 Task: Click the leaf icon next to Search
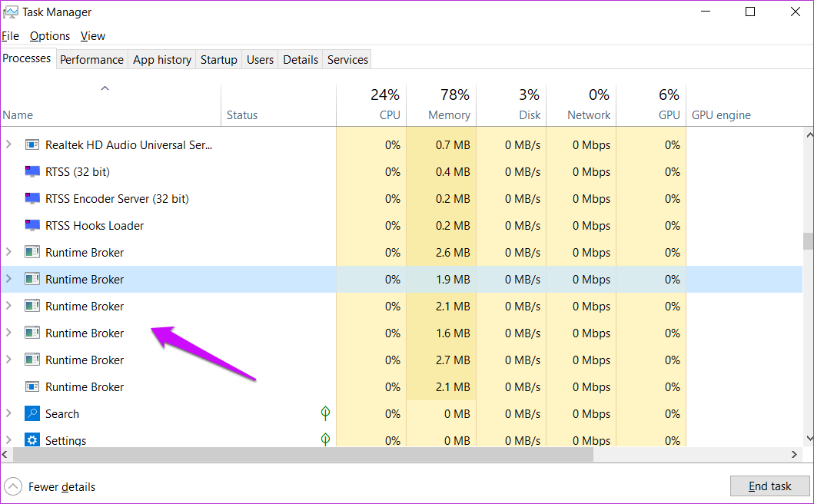pos(325,413)
